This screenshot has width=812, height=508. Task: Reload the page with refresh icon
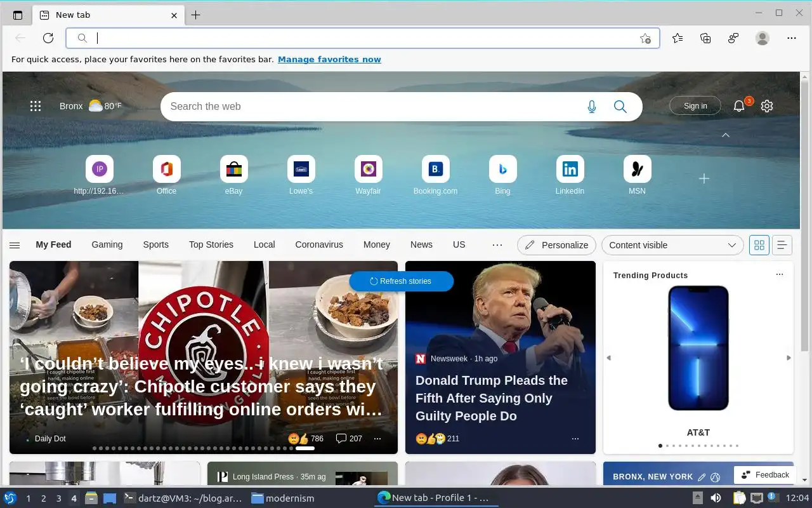[48, 38]
